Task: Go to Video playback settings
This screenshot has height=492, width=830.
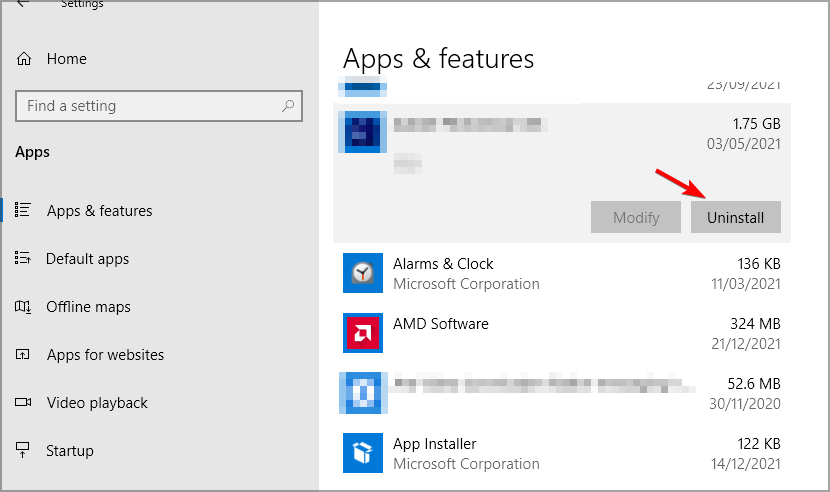Action: click(97, 403)
